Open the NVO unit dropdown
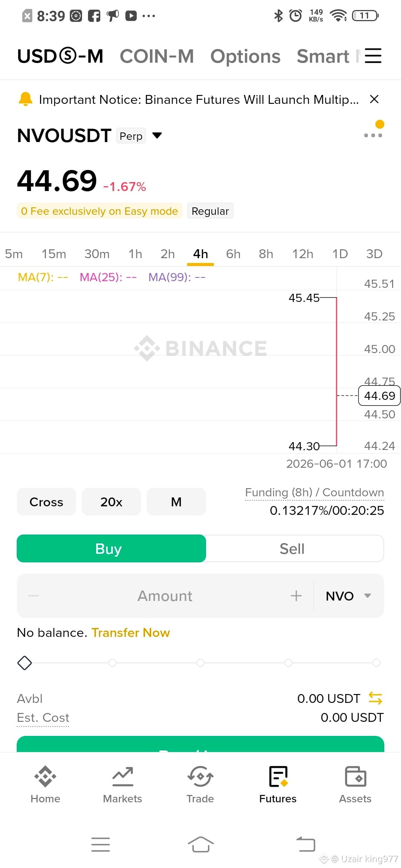 pyautogui.click(x=348, y=596)
